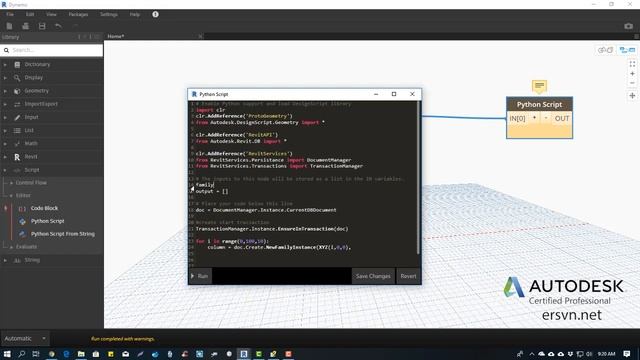Click the IN[0] port of Python Script node

point(517,118)
